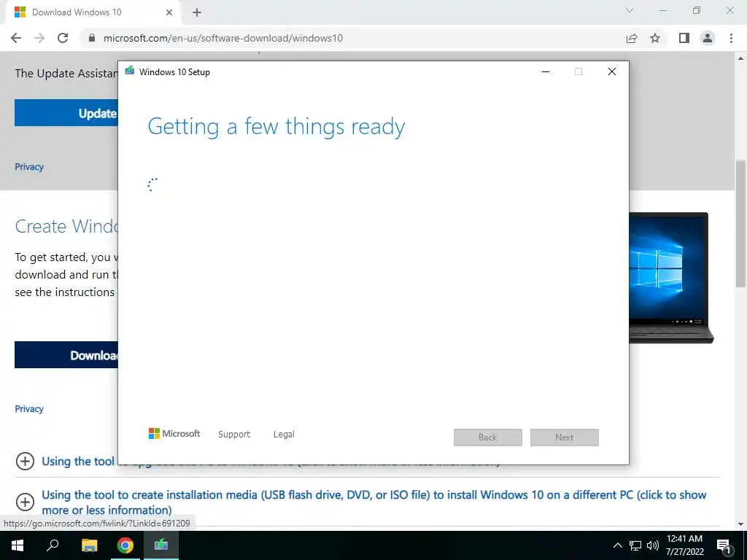Click Windows 10 Setup title icon
This screenshot has width=747, height=560.
129,71
